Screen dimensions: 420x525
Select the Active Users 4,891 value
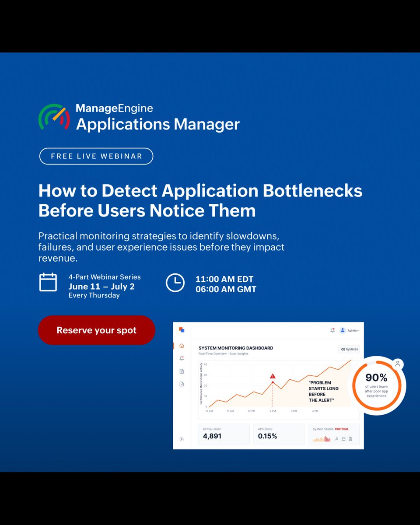pyautogui.click(x=212, y=436)
